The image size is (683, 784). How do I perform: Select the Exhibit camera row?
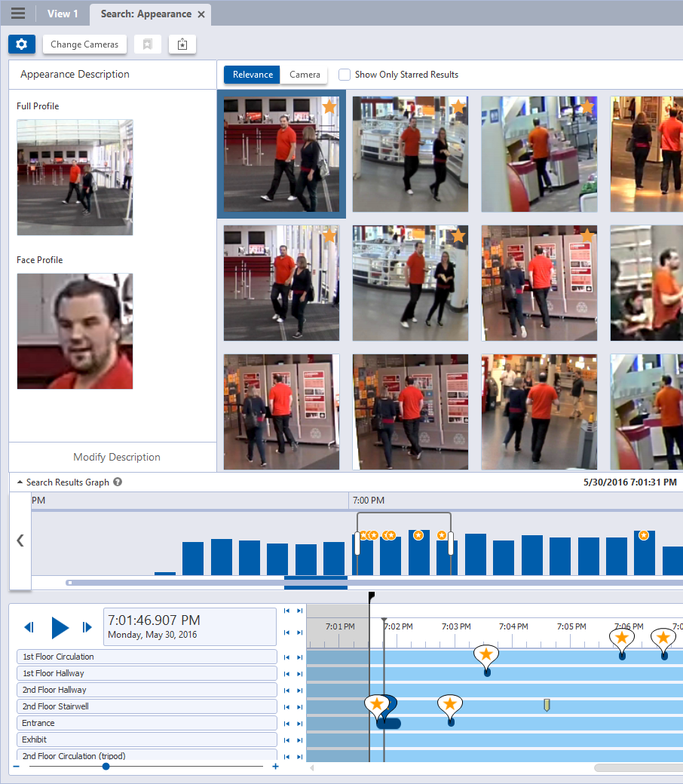pyautogui.click(x=147, y=740)
